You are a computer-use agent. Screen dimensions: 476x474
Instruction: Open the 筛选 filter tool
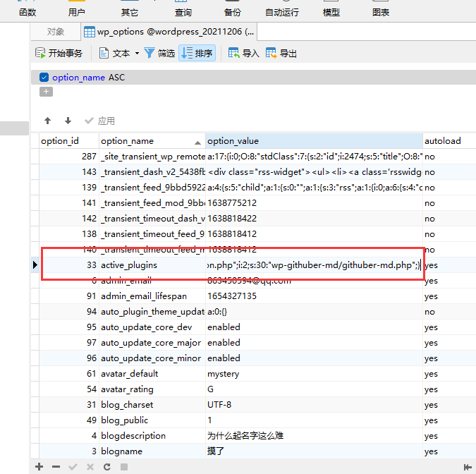coord(159,53)
